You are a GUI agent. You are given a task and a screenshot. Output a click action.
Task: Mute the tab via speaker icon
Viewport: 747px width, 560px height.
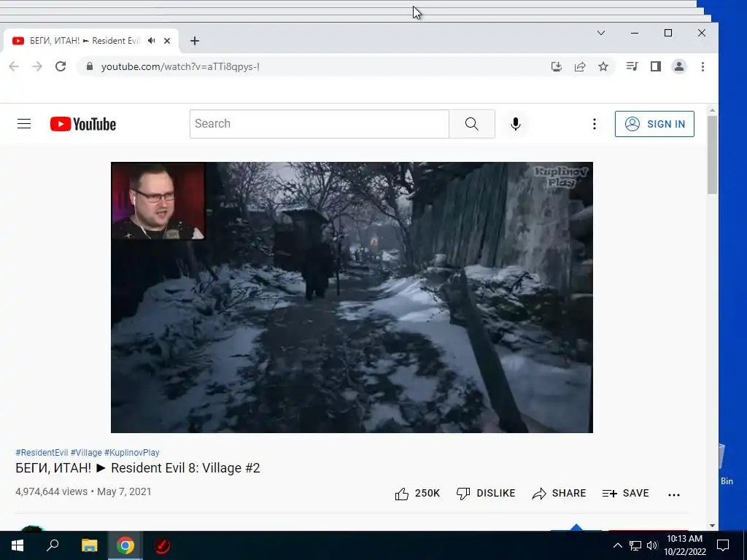(x=152, y=41)
